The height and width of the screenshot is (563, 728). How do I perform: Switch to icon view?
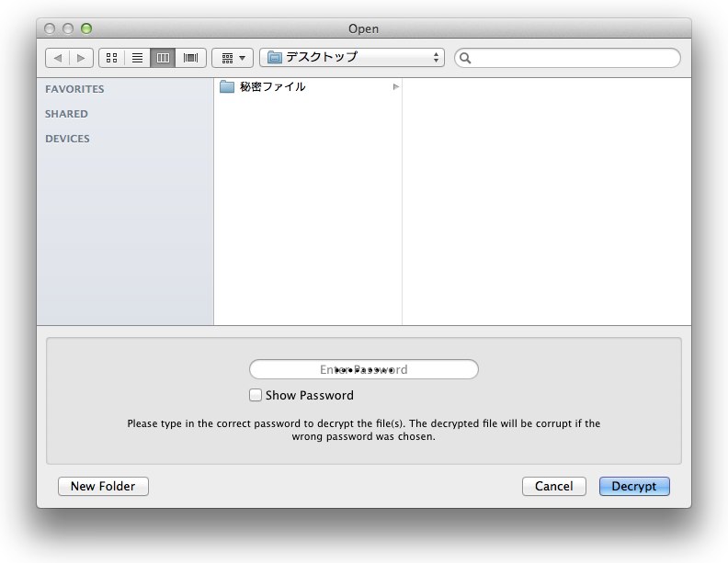pos(111,58)
